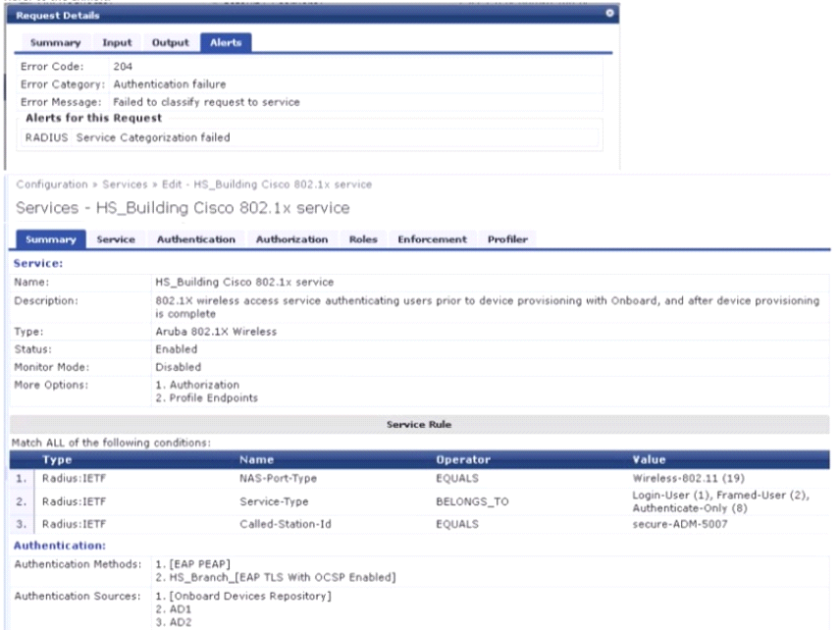The width and height of the screenshot is (840, 630).
Task: Open the Summary tab in Request Details
Action: pos(55,42)
